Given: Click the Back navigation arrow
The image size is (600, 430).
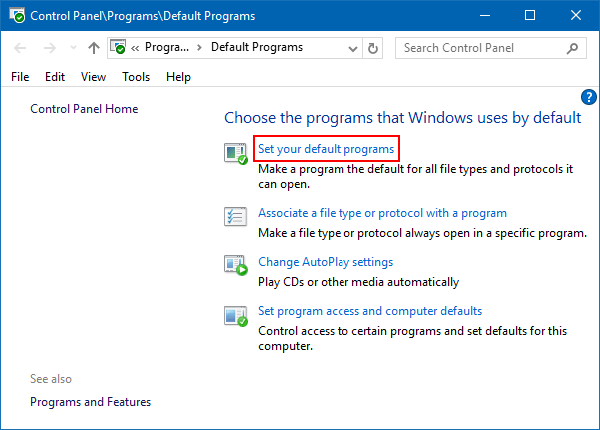Looking at the screenshot, I should point(20,48).
